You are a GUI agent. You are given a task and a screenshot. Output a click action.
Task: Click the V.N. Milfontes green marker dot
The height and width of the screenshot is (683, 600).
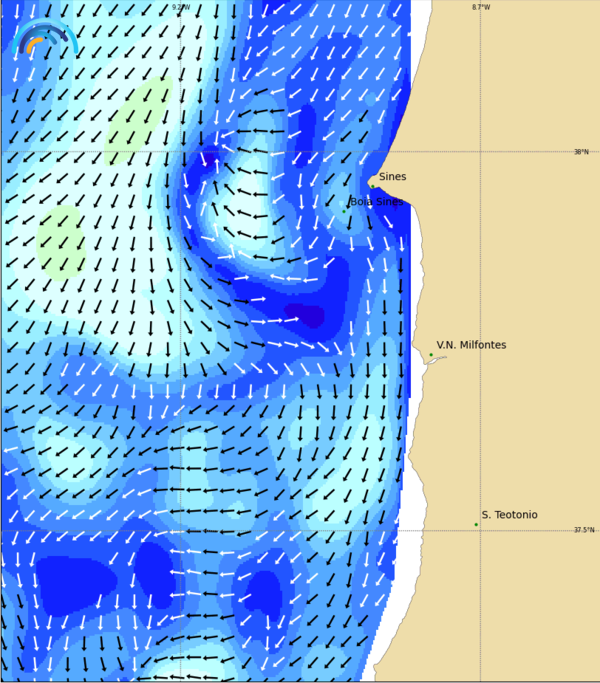[431, 355]
